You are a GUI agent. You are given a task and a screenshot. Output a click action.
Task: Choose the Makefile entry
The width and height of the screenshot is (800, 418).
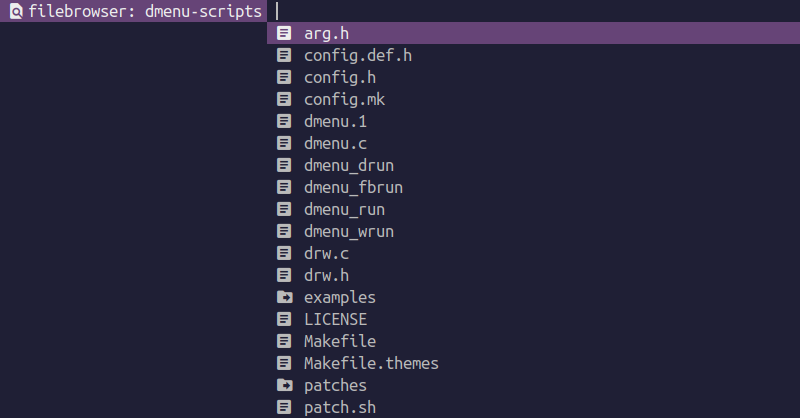click(x=533, y=341)
